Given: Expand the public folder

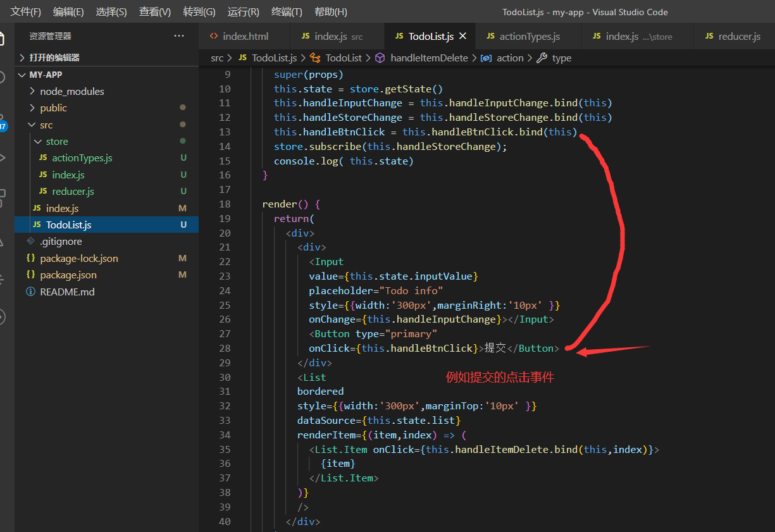Looking at the screenshot, I should tap(106, 108).
